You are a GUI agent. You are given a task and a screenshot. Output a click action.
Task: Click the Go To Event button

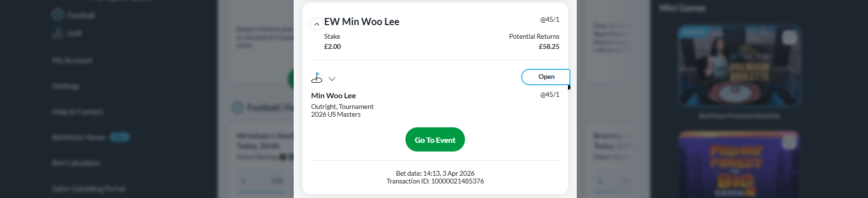click(435, 140)
